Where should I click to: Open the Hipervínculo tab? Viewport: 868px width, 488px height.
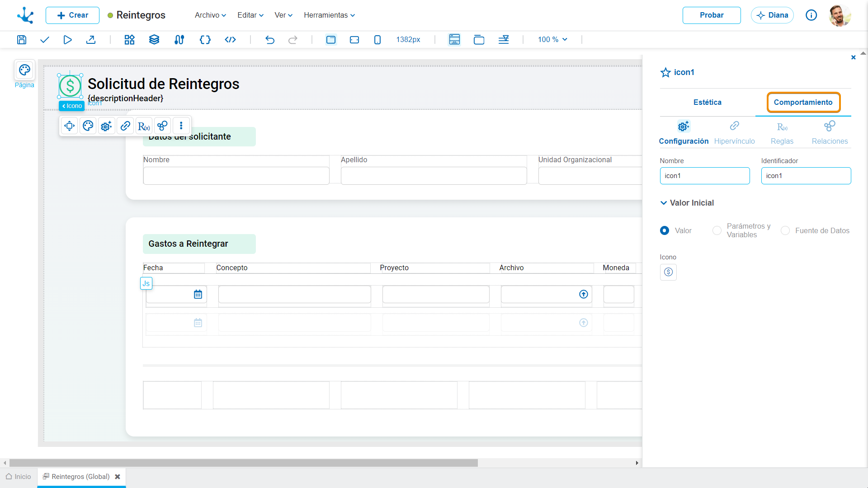[x=735, y=133]
